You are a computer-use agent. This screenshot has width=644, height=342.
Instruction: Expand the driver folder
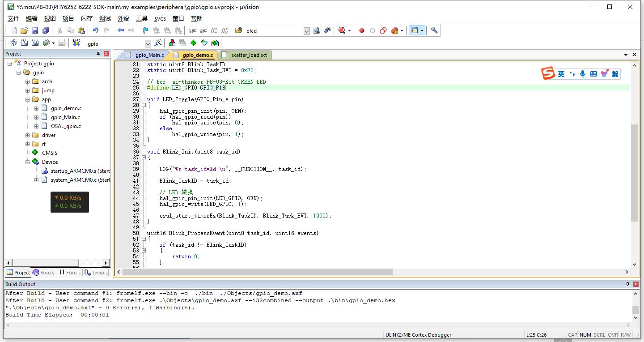coord(28,135)
